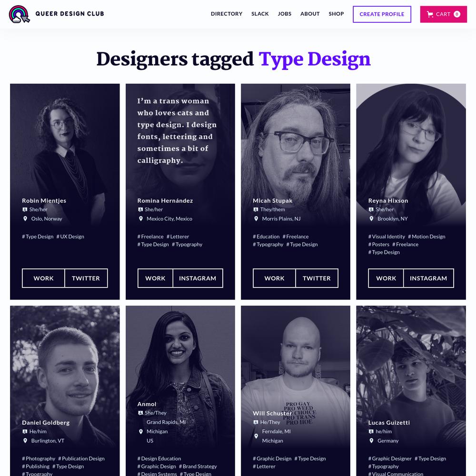
Task: Visit the Shop page
Action: 336,14
